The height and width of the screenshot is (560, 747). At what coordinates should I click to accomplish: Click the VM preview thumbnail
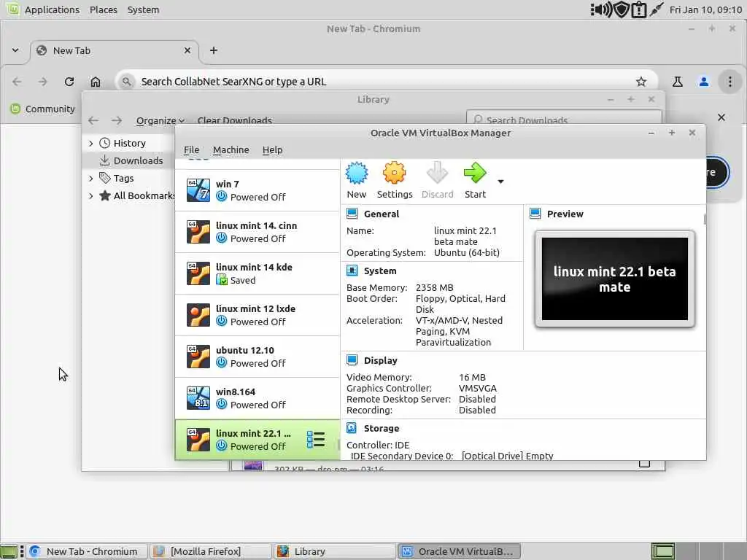[x=614, y=279]
